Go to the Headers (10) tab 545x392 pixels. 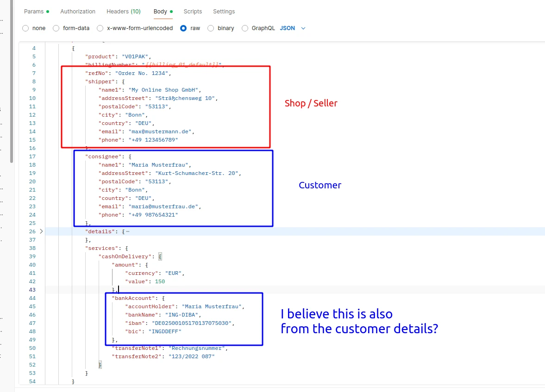tap(123, 11)
